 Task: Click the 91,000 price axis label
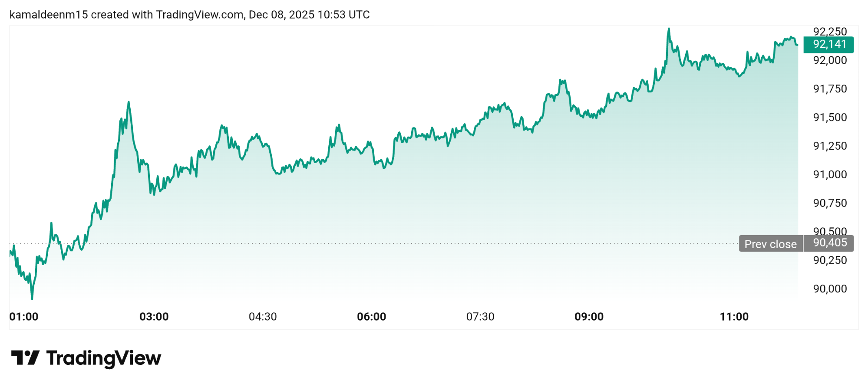point(830,174)
